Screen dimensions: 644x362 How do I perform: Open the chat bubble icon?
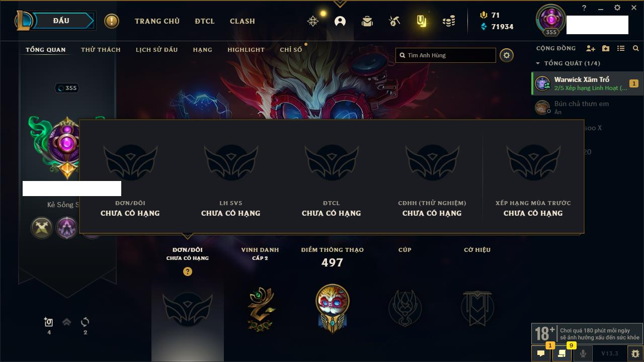click(x=541, y=353)
